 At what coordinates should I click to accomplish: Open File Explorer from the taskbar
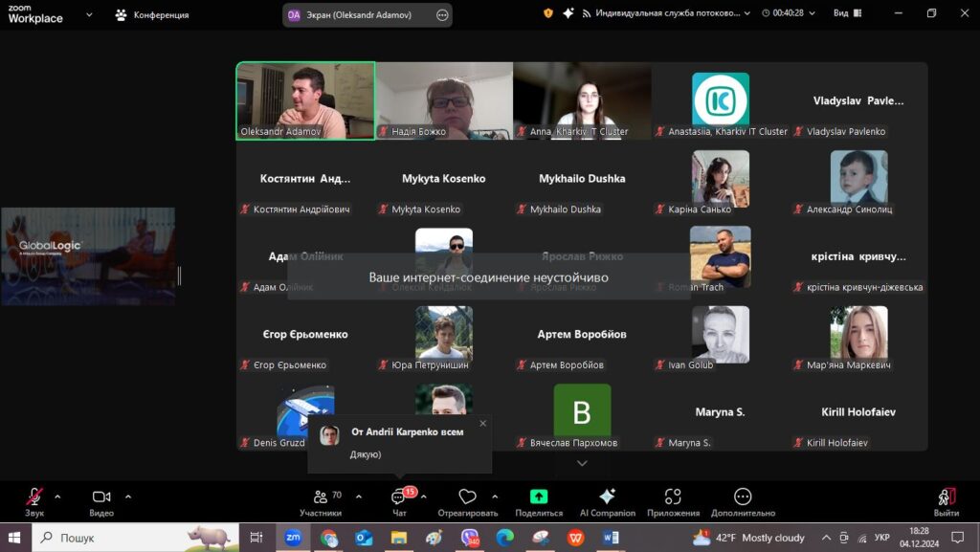pos(399,537)
